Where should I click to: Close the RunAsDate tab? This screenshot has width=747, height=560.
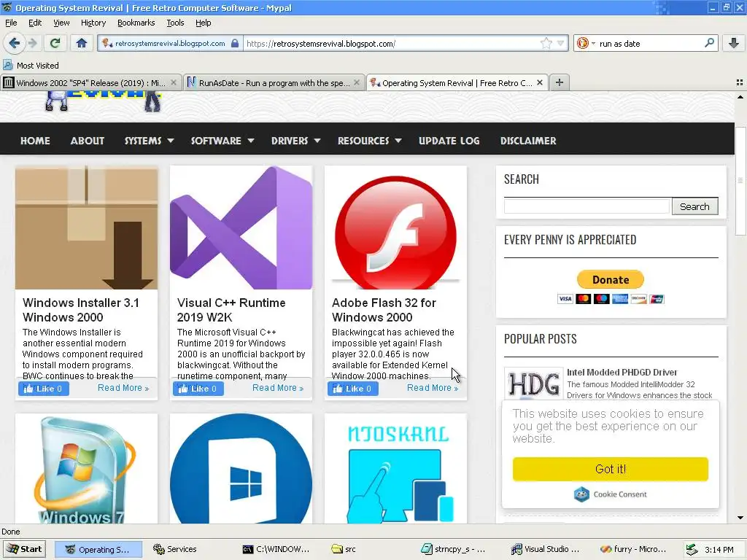pyautogui.click(x=356, y=82)
